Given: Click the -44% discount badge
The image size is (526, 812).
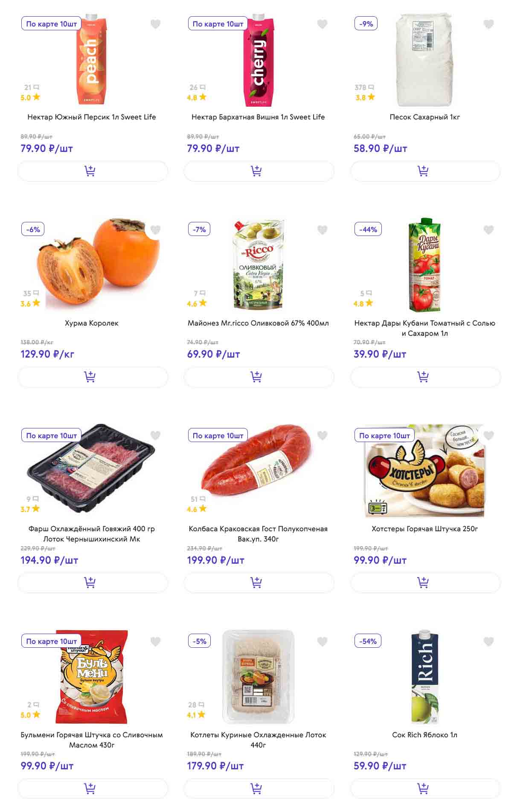Looking at the screenshot, I should click(x=368, y=230).
